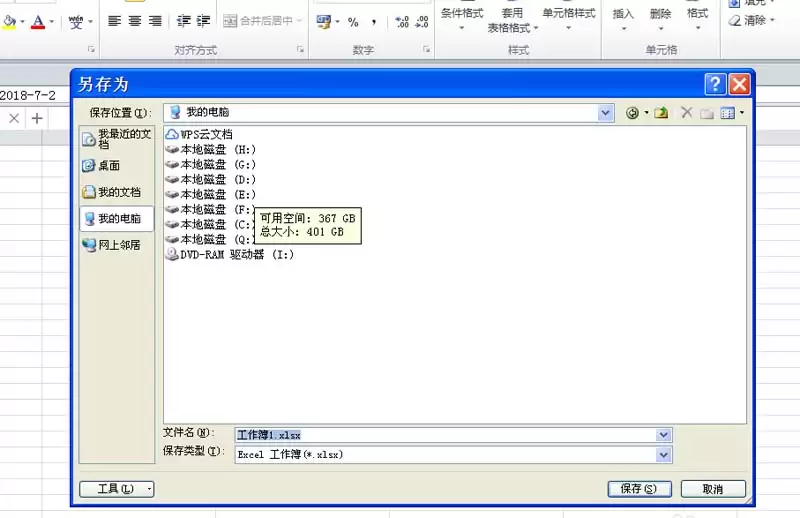Expand the 保存位置 location dropdown
The height and width of the screenshot is (518, 800).
[x=605, y=113]
